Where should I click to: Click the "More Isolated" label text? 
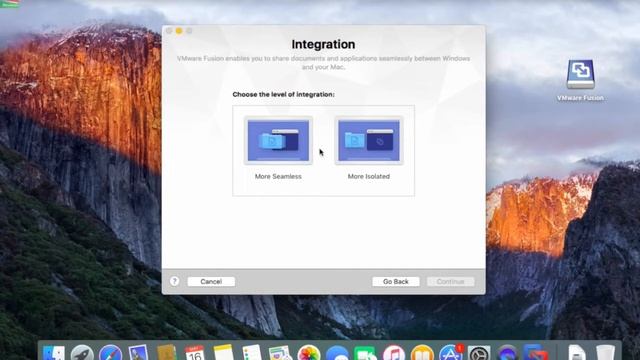click(x=369, y=176)
